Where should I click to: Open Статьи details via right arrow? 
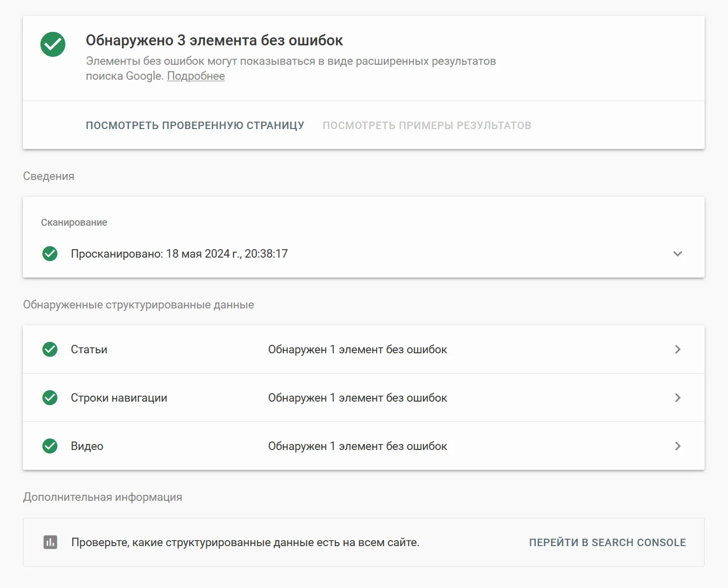677,349
